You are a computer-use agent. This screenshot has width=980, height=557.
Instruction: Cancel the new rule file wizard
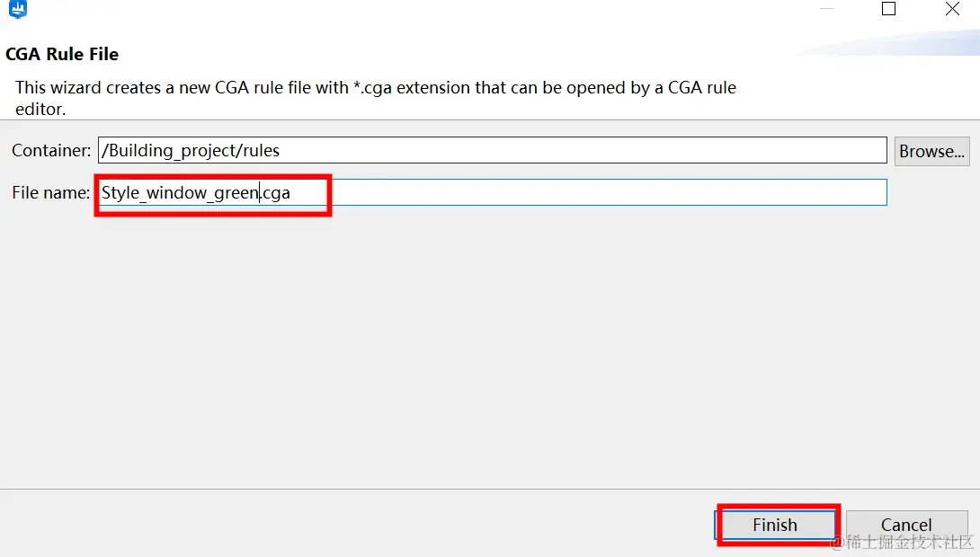[906, 526]
